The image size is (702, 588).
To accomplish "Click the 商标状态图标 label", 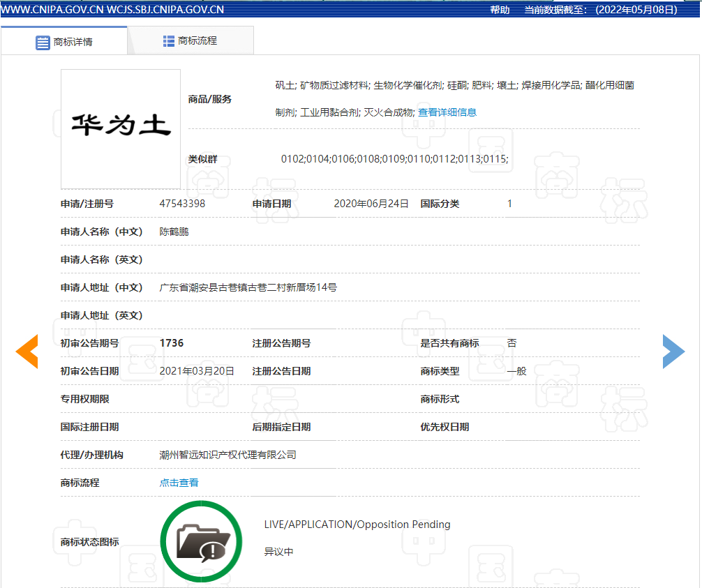I will [x=89, y=542].
